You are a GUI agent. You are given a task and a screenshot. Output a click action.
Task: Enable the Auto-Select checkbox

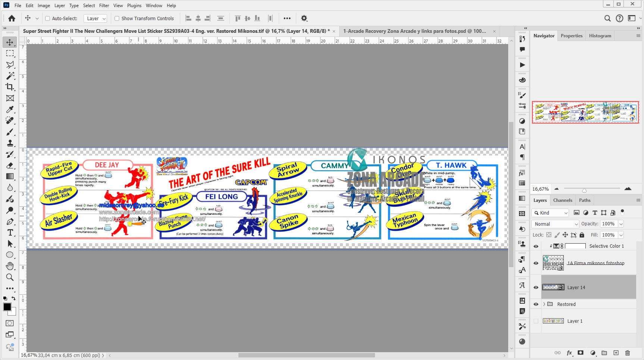tap(47, 18)
